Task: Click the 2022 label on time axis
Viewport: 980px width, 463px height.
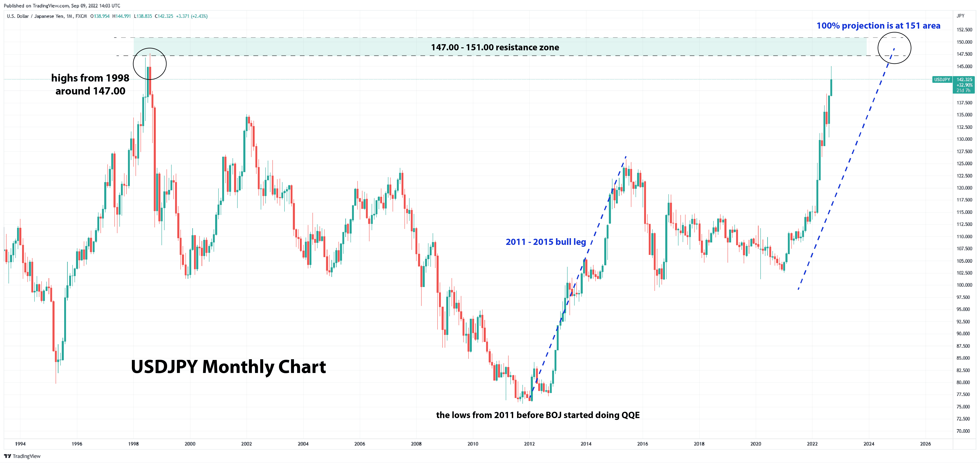Action: [812, 444]
